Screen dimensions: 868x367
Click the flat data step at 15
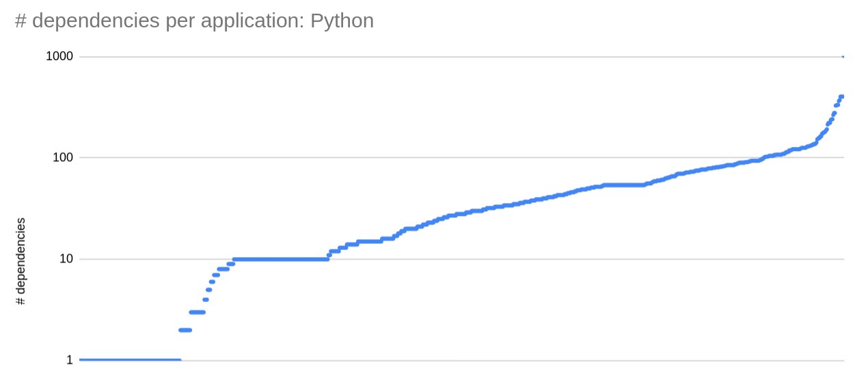click(369, 241)
